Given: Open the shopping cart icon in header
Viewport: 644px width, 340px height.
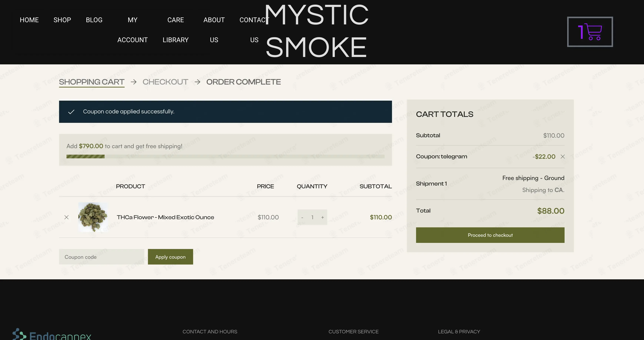Looking at the screenshot, I should (x=590, y=32).
